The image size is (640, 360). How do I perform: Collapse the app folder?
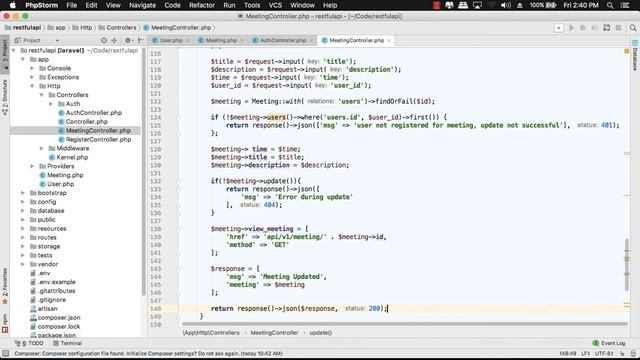23,60
